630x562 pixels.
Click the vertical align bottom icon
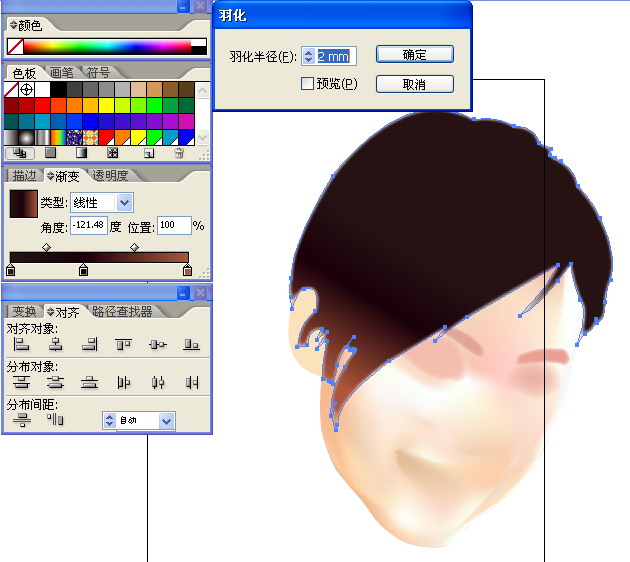click(192, 345)
